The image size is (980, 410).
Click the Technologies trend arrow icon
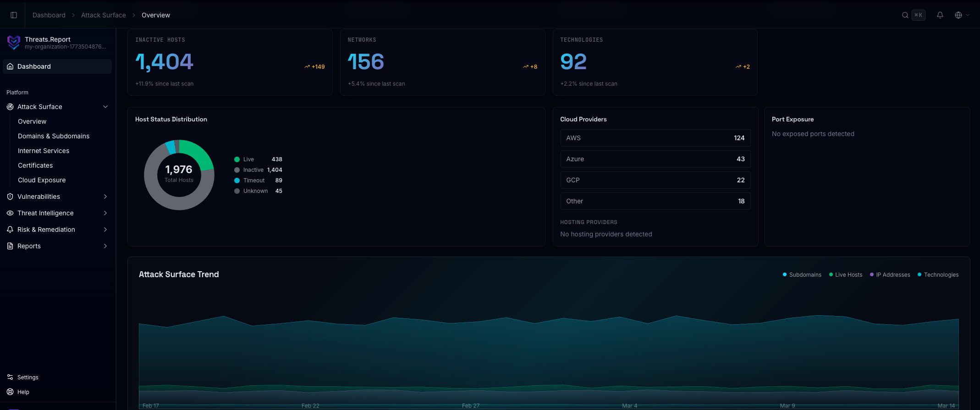738,67
